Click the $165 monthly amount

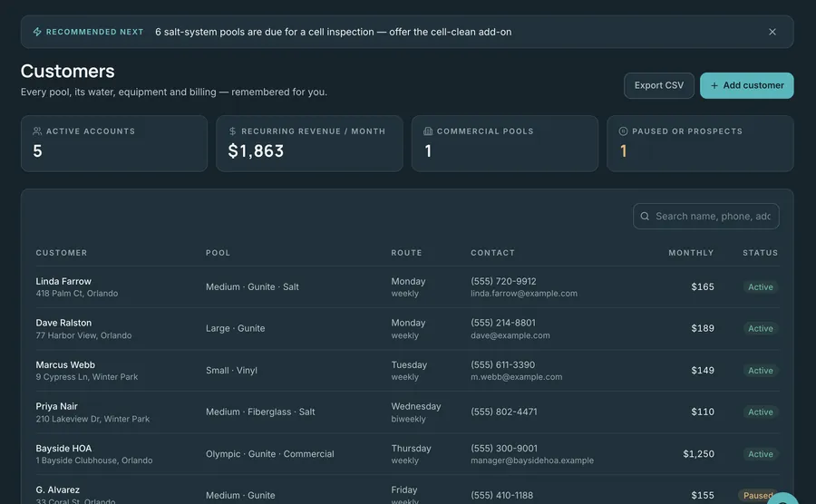(x=703, y=287)
